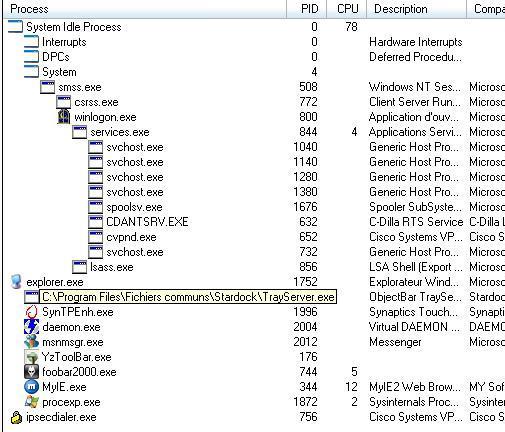Click the TrayServer.exe path tooltip
Screen dimensions: 505x432
pyautogui.click(x=188, y=297)
